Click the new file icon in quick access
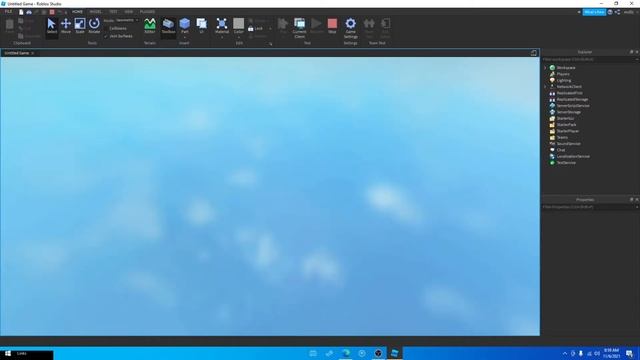640x360 pixels. 21,12
